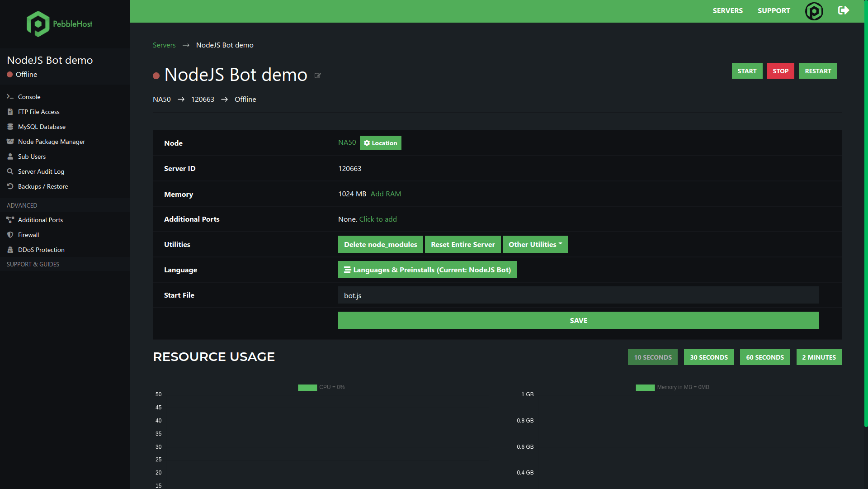This screenshot has width=868, height=489.
Task: Open Backups / Restore panel
Action: coord(43,186)
